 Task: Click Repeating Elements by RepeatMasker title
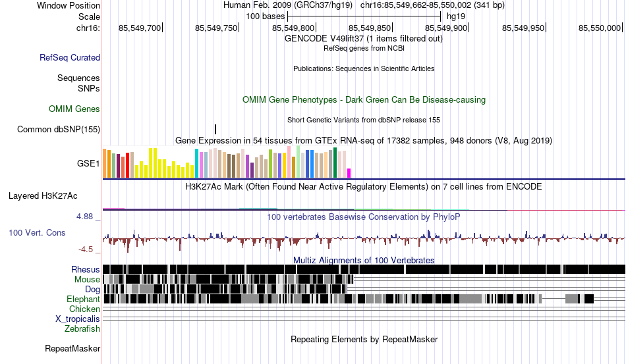[364, 339]
